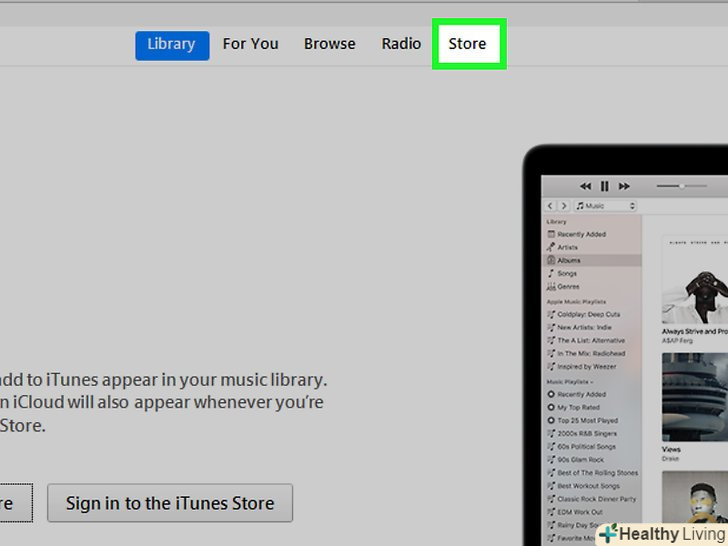Click '2000s R&B Singers' playlist text
This screenshot has width=728, height=546.
pyautogui.click(x=587, y=433)
